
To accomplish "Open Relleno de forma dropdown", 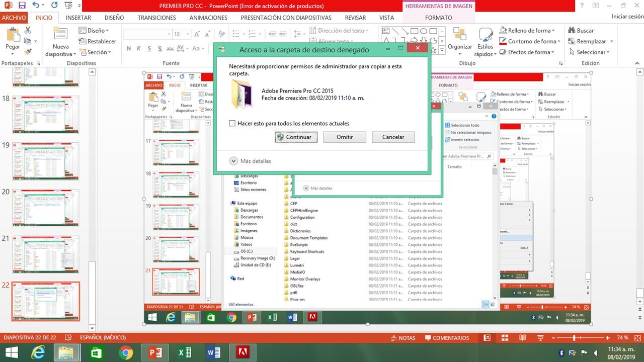I will 527,30.
